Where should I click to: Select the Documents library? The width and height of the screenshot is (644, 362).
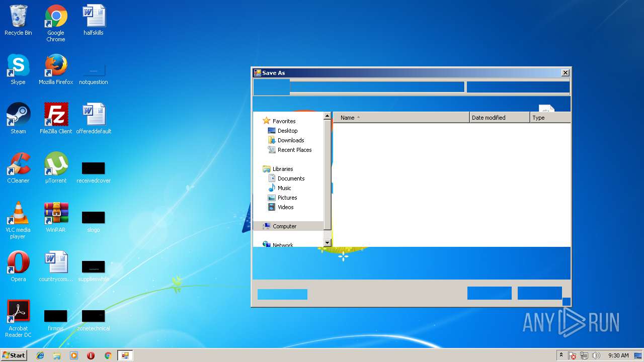pyautogui.click(x=286, y=178)
